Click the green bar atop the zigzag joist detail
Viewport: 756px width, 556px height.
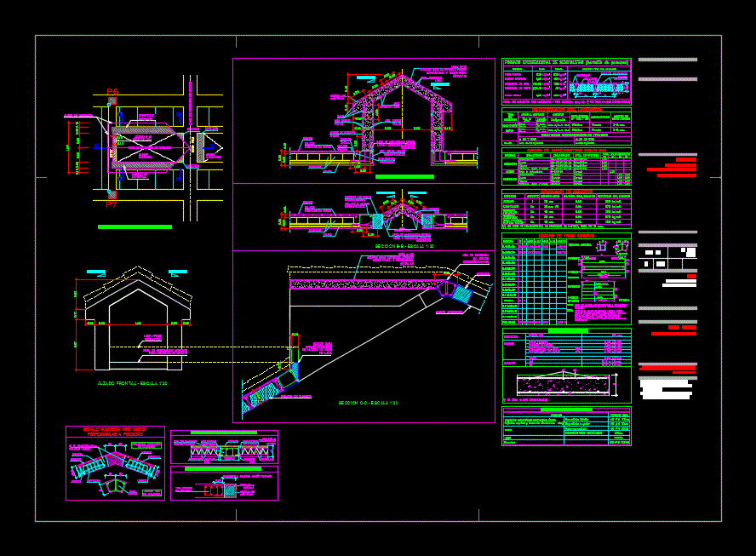(x=224, y=433)
